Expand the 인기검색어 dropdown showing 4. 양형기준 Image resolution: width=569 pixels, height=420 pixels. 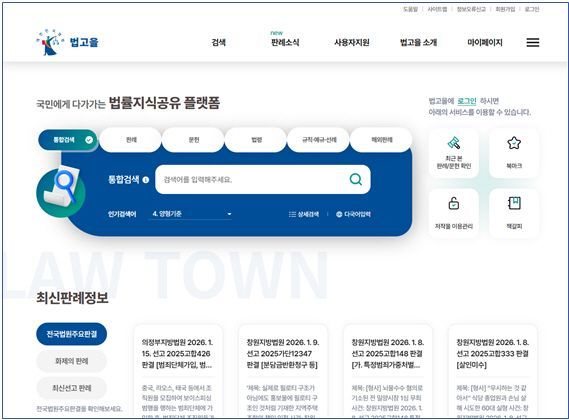(x=191, y=214)
